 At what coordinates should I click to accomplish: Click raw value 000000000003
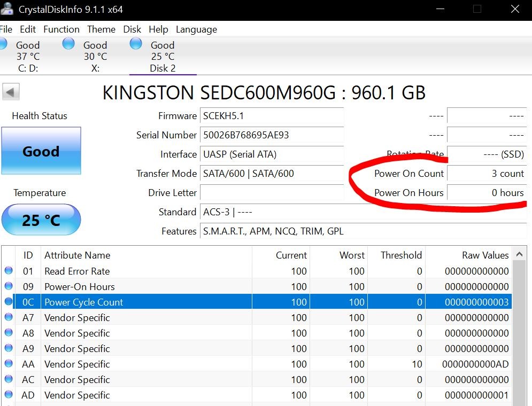[x=477, y=302]
